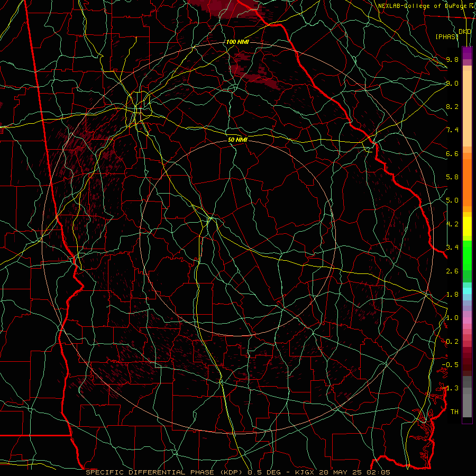Click the 1.8 value on the color scale
The image size is (476, 476).
click(452, 295)
